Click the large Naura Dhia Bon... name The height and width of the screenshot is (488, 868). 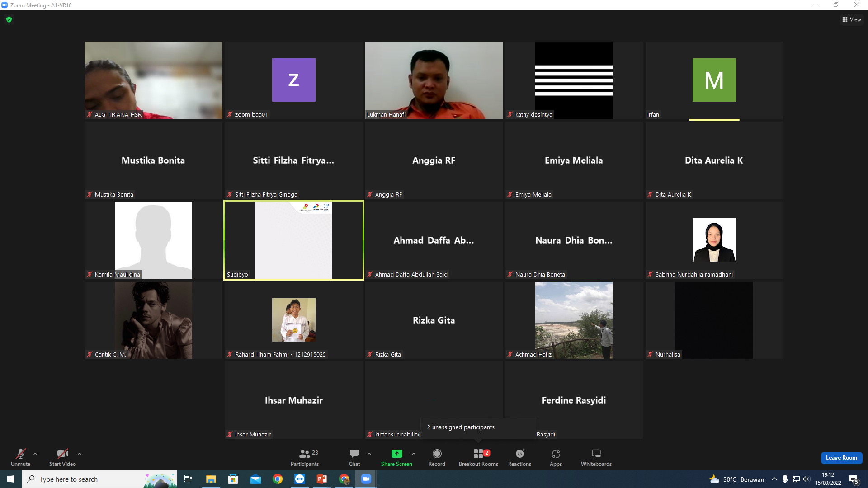[574, 240]
